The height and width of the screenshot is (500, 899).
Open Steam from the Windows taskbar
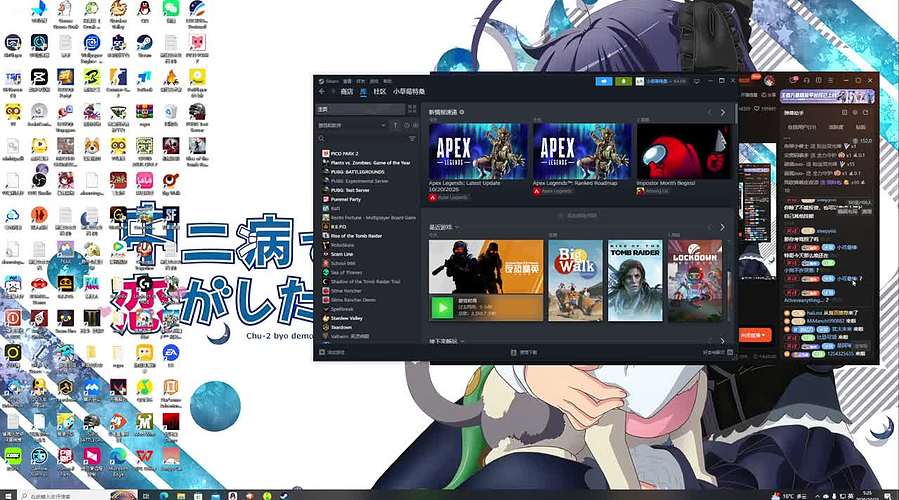284,495
